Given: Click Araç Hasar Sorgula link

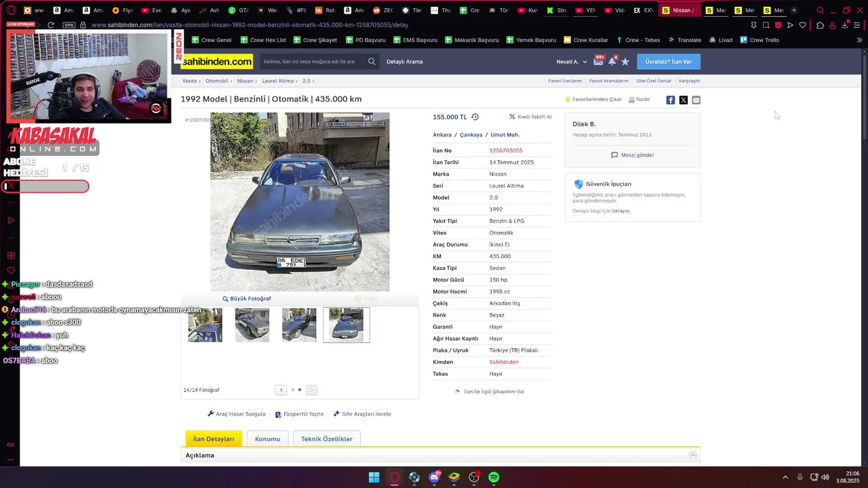Looking at the screenshot, I should pos(237,413).
